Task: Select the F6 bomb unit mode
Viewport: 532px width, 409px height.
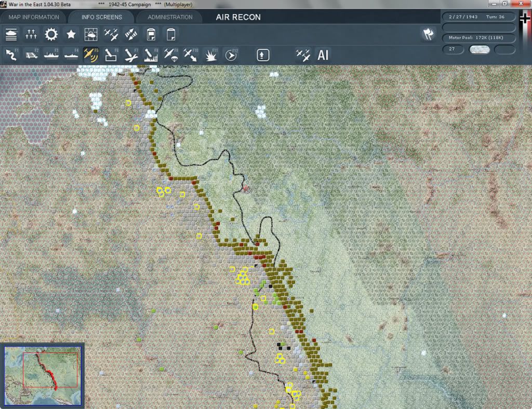Action: click(111, 55)
